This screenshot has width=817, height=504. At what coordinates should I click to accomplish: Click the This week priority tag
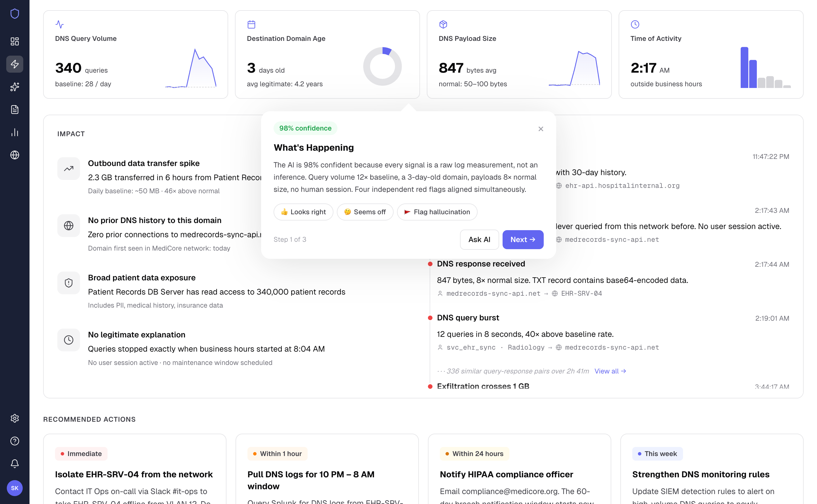click(657, 454)
